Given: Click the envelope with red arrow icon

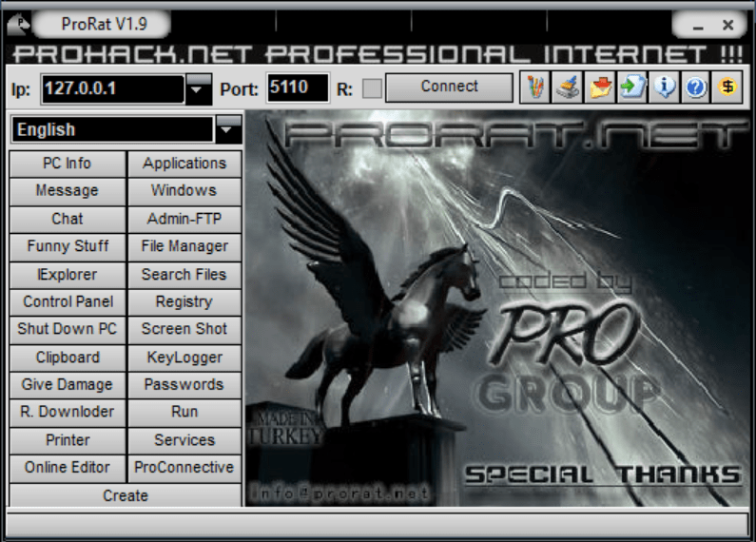Looking at the screenshot, I should [x=599, y=87].
